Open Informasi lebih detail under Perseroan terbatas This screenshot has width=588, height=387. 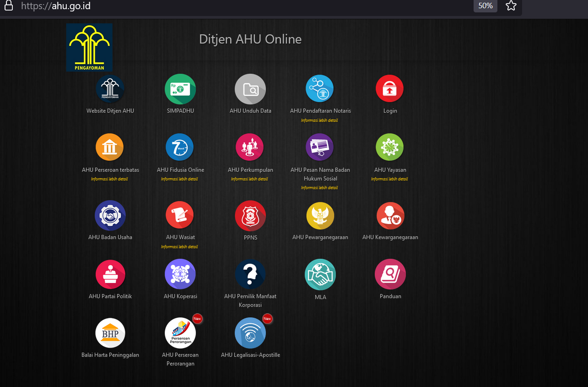pyautogui.click(x=109, y=179)
